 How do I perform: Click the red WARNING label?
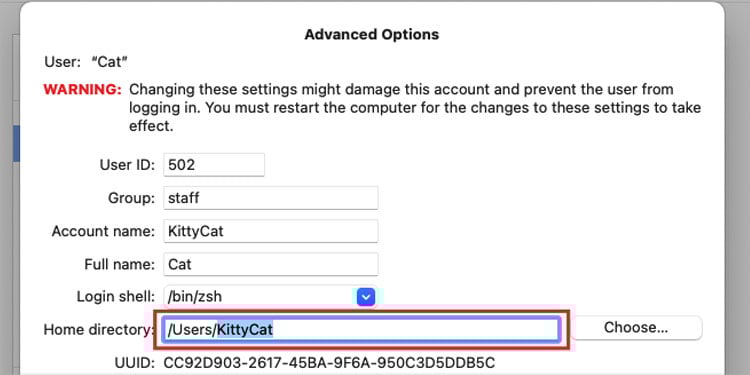[82, 89]
